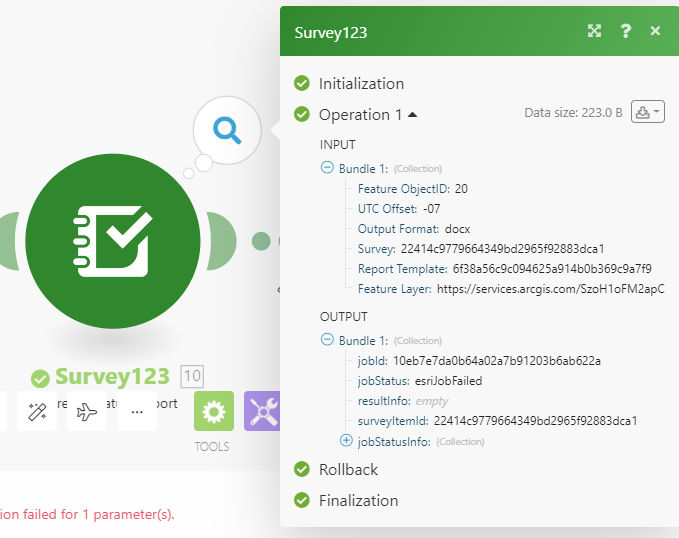679x538 pixels.
Task: Collapse the OUTPUT Bundle 1 collection
Action: click(327, 339)
